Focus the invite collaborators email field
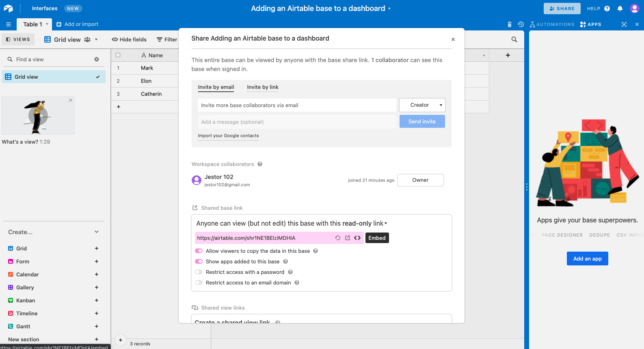 pyautogui.click(x=297, y=105)
